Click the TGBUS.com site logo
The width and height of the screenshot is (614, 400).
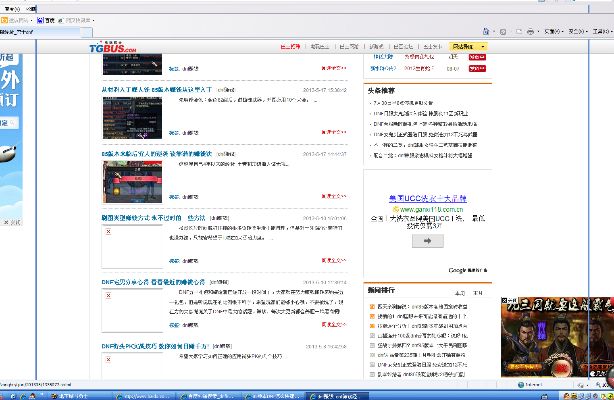[113, 47]
